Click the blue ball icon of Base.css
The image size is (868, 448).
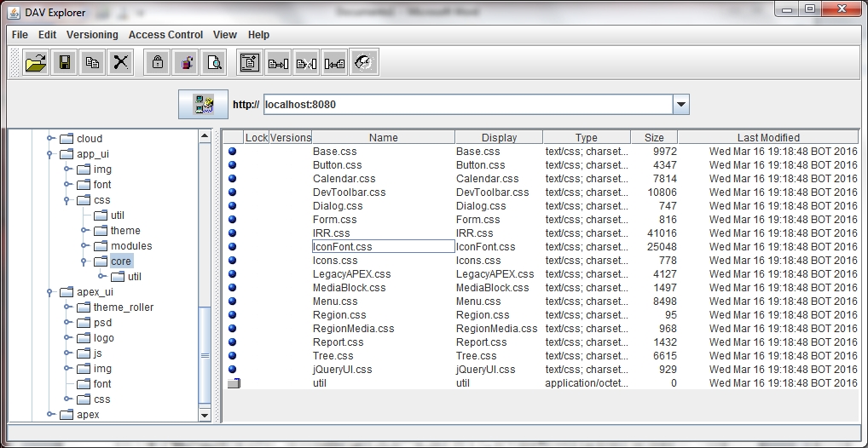[233, 151]
